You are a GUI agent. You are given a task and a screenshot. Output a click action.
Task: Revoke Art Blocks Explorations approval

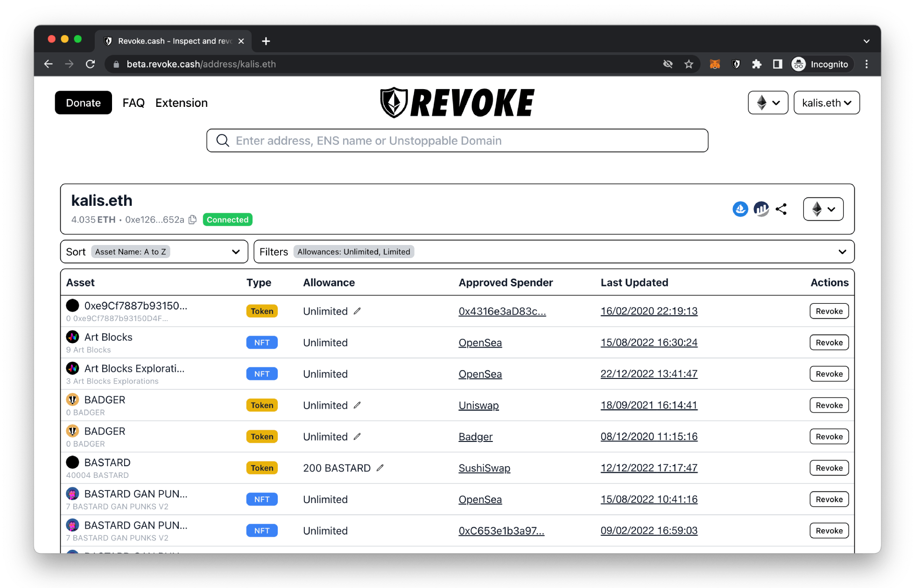(x=829, y=374)
